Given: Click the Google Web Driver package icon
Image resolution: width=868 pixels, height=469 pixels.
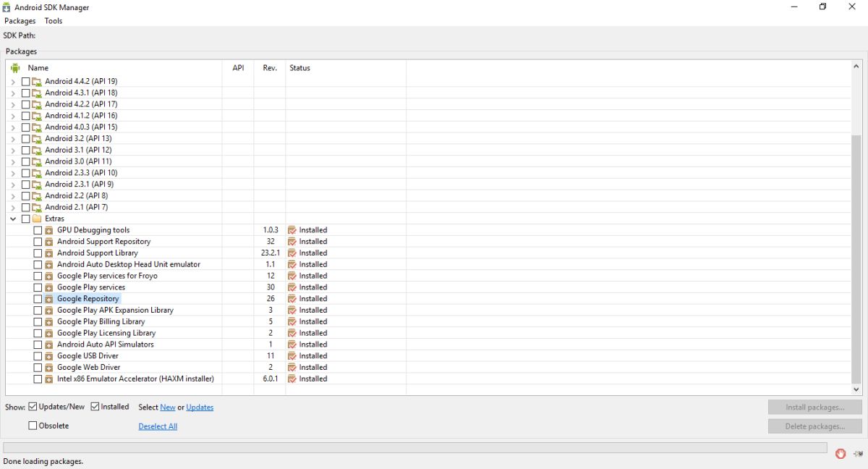Looking at the screenshot, I should click(x=49, y=368).
